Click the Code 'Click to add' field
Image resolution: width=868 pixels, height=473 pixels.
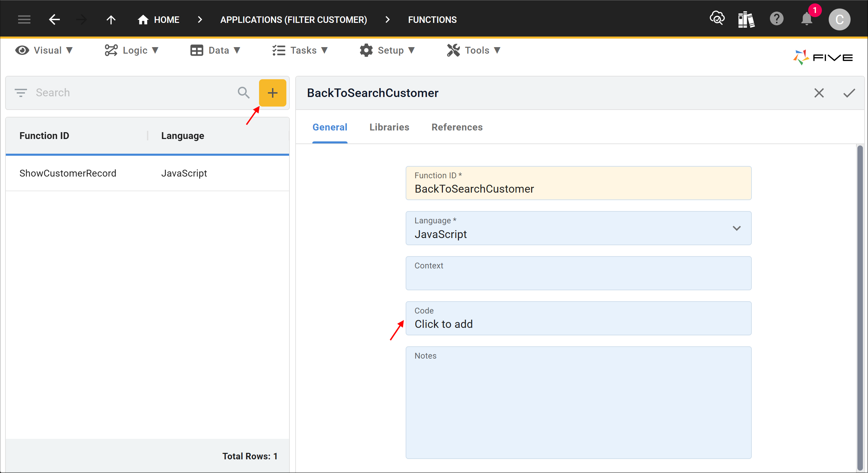point(579,324)
